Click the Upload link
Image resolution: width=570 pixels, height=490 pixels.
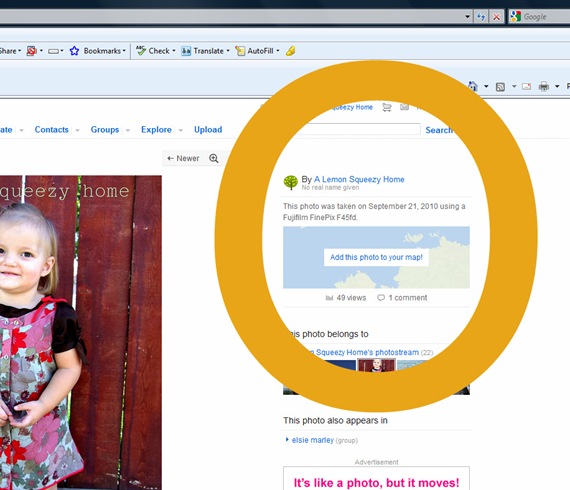pos(208,130)
